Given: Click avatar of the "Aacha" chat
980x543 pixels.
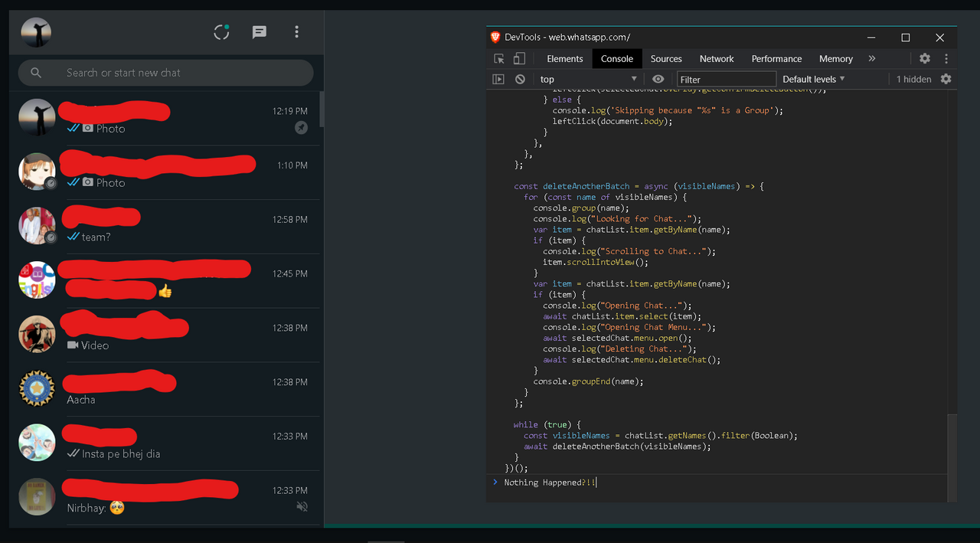Looking at the screenshot, I should (37, 389).
